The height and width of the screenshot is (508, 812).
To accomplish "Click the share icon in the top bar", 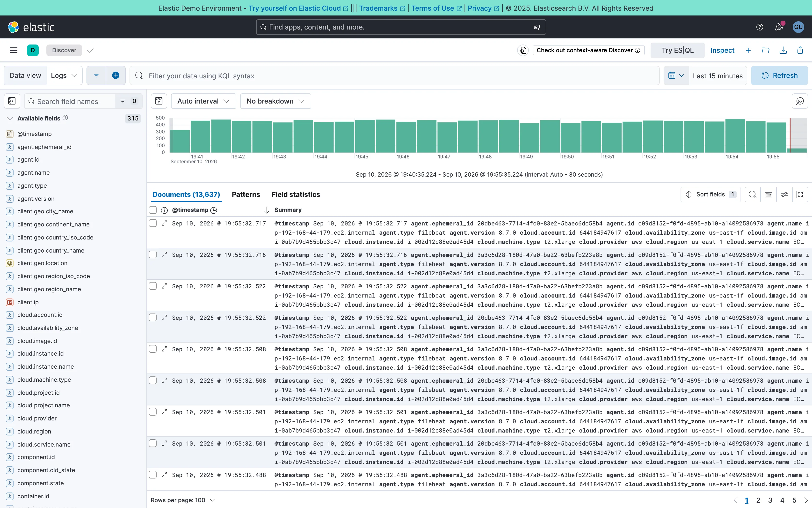I will point(800,50).
